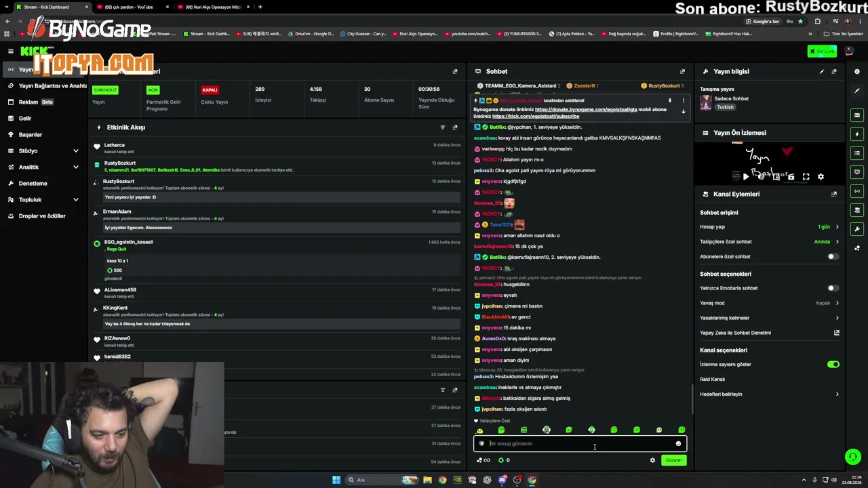Viewport: 868px width, 488px height.
Task: Open the Kick sidebar hamburger menu
Action: pyautogui.click(x=11, y=51)
